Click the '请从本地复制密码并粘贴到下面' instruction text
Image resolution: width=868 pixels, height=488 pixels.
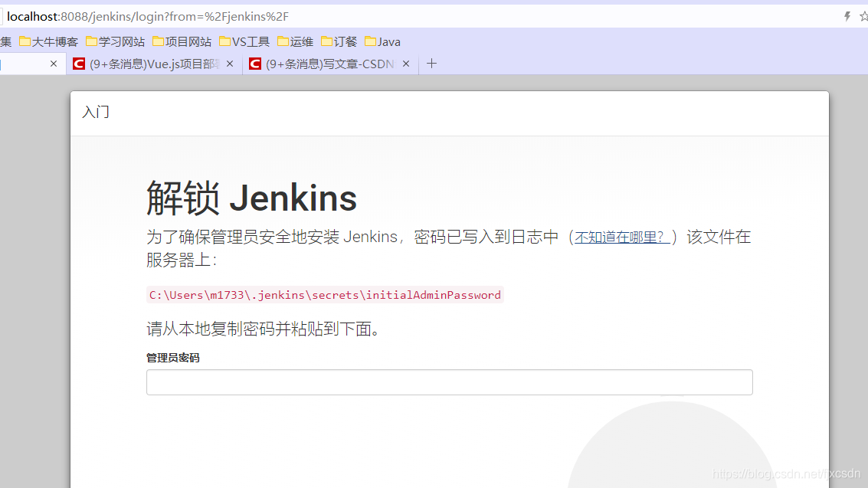[x=263, y=329]
